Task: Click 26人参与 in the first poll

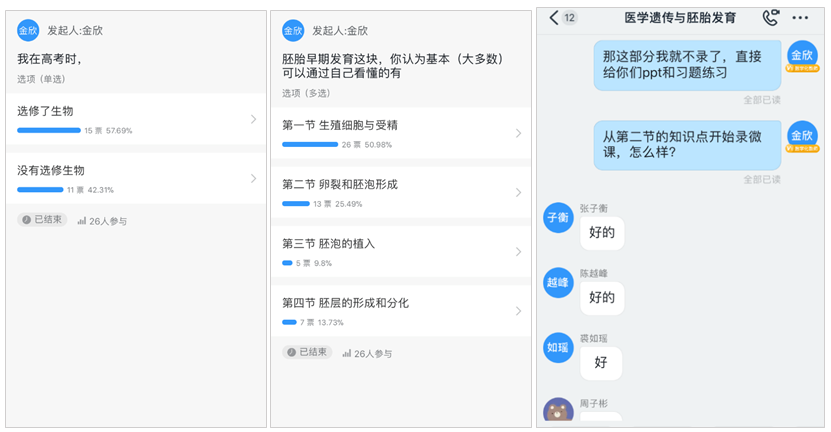Action: point(102,221)
